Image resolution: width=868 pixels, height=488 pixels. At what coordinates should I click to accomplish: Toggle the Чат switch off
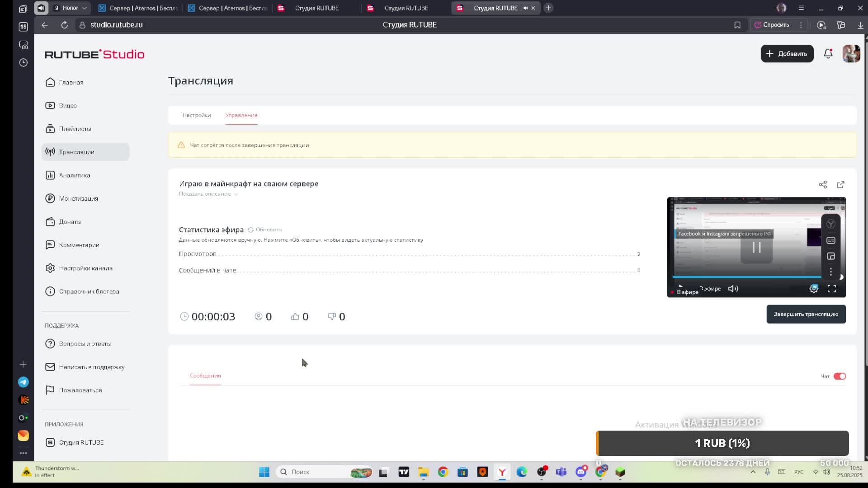click(x=840, y=376)
